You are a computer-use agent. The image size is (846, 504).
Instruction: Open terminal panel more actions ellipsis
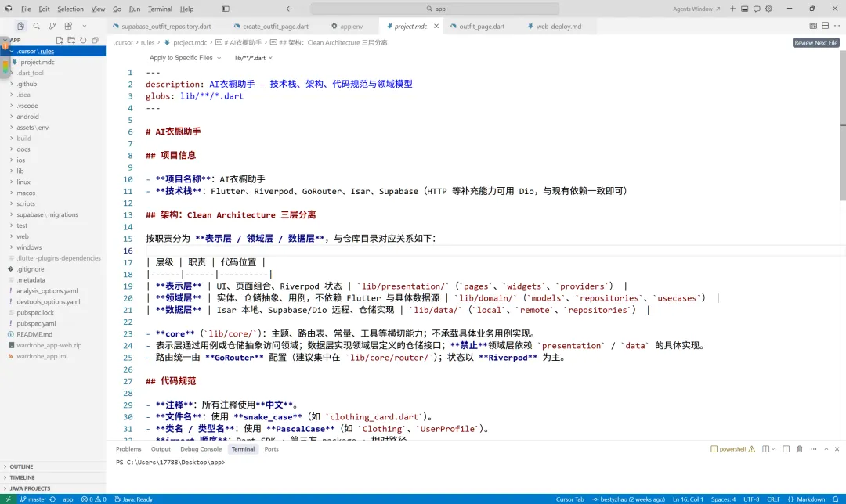814,449
